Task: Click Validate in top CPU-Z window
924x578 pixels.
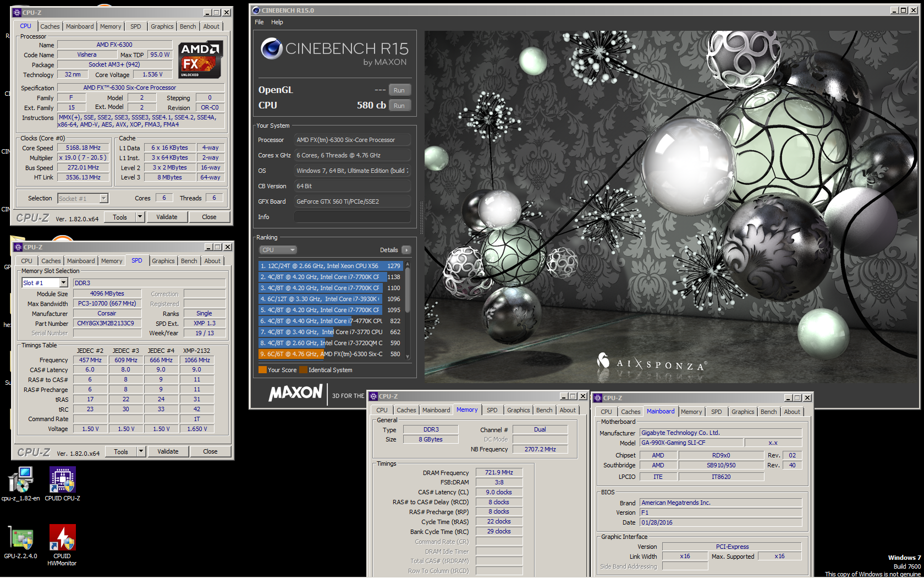Action: 167,217
